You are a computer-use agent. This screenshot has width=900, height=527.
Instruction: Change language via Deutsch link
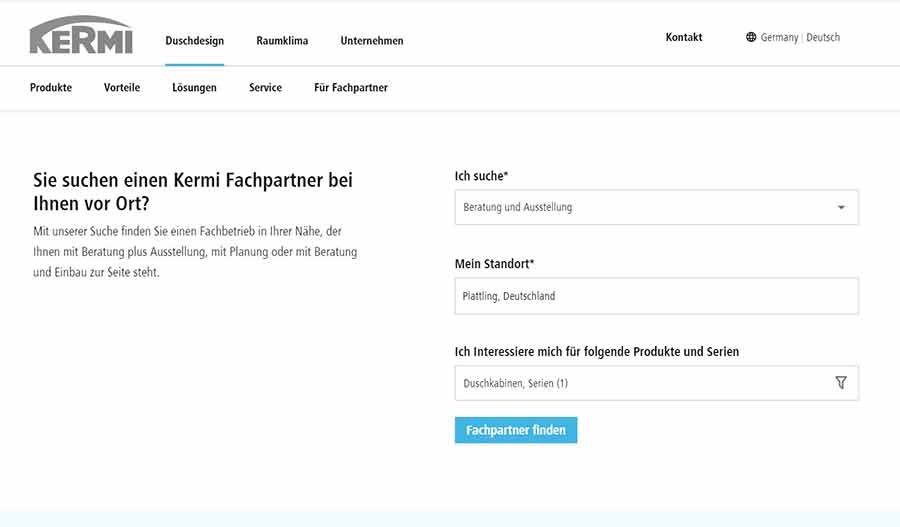[823, 37]
